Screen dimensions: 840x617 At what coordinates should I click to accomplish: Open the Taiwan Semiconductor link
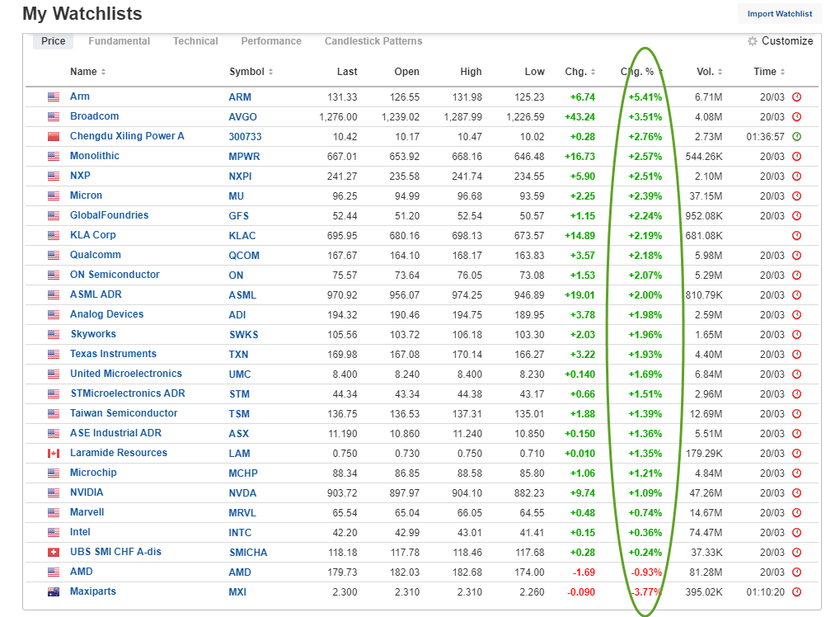click(123, 413)
